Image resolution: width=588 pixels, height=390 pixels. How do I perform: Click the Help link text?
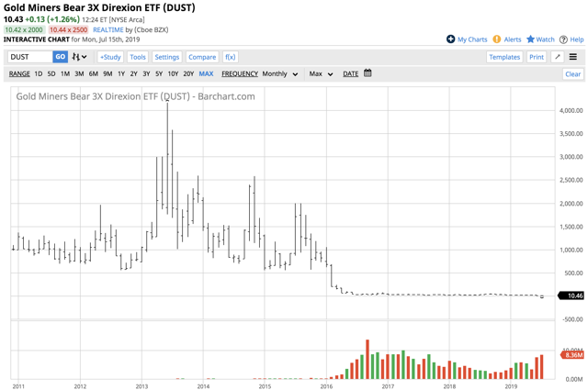[x=577, y=39]
